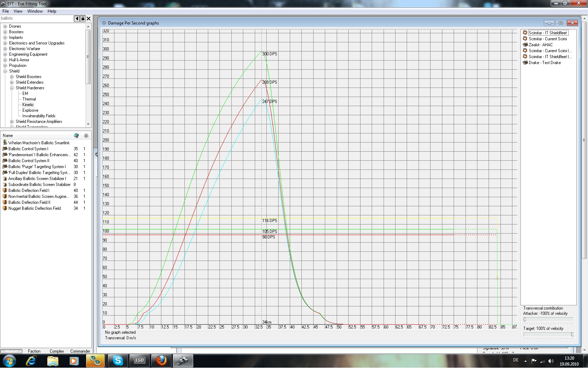Select 'Subordinate Ballistic Screen Stabilizer' row

pos(45,185)
